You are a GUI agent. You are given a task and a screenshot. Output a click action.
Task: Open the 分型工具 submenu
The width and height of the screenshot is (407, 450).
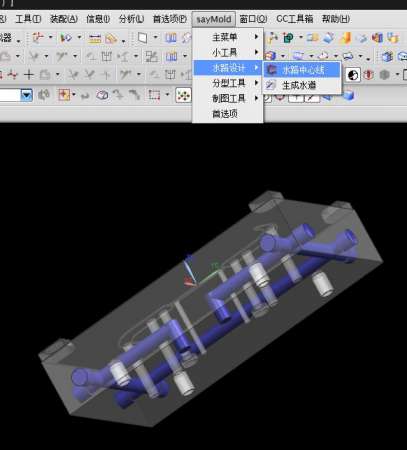tap(228, 83)
